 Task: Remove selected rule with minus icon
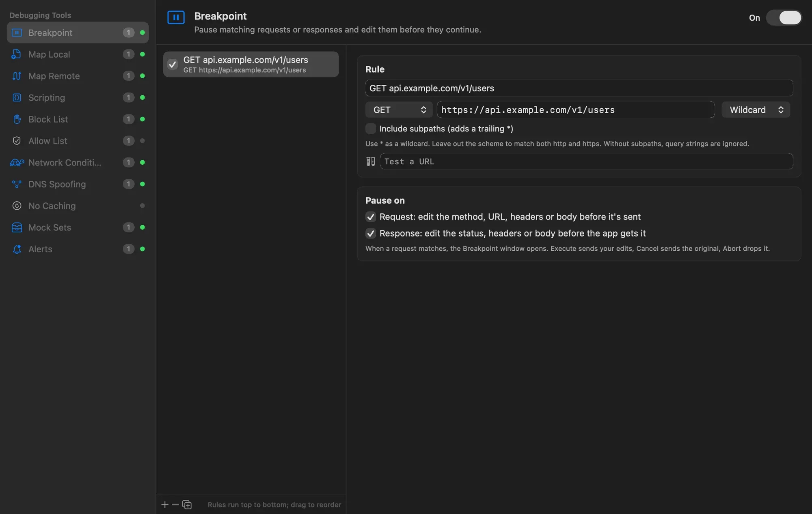coord(175,505)
